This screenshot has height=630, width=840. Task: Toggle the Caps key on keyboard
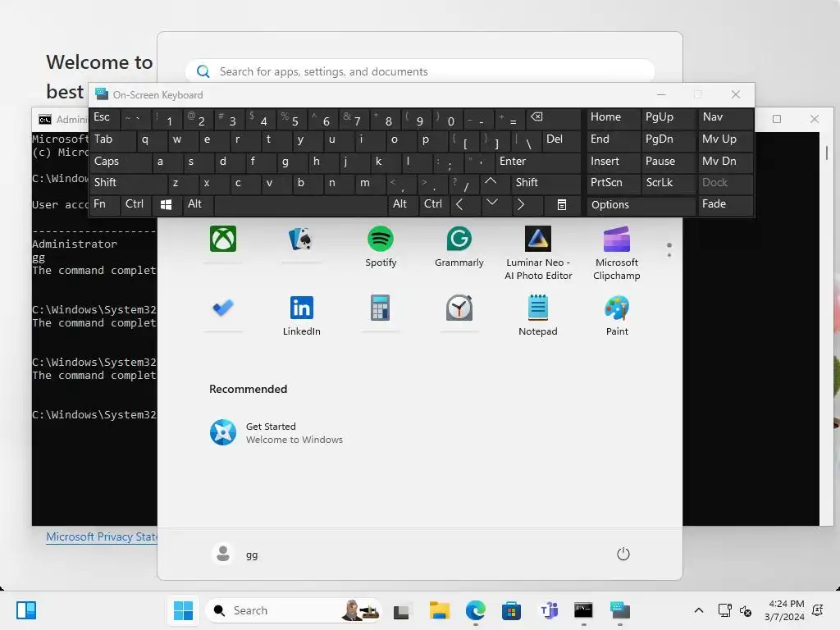[x=120, y=162]
